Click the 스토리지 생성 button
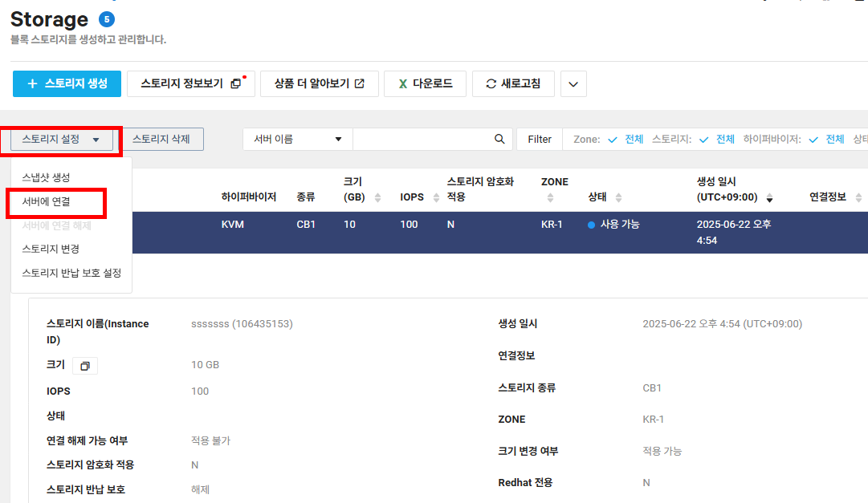868x503 pixels. click(x=67, y=83)
